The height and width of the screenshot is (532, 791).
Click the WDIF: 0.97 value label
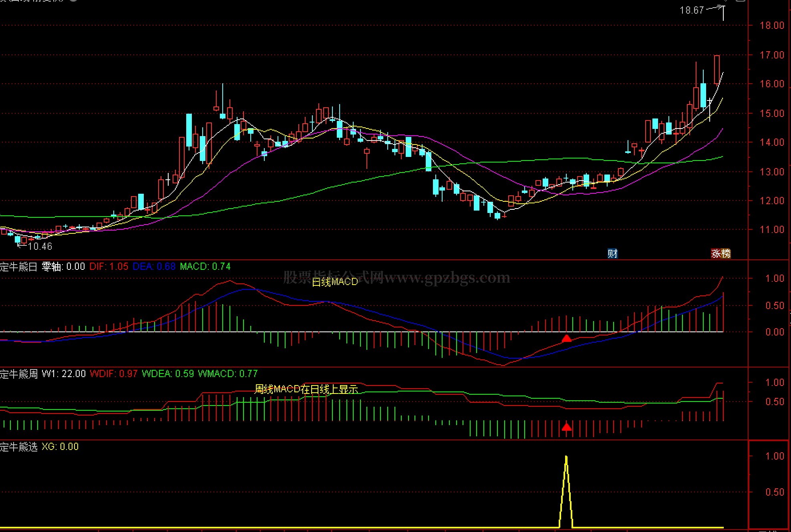click(113, 374)
